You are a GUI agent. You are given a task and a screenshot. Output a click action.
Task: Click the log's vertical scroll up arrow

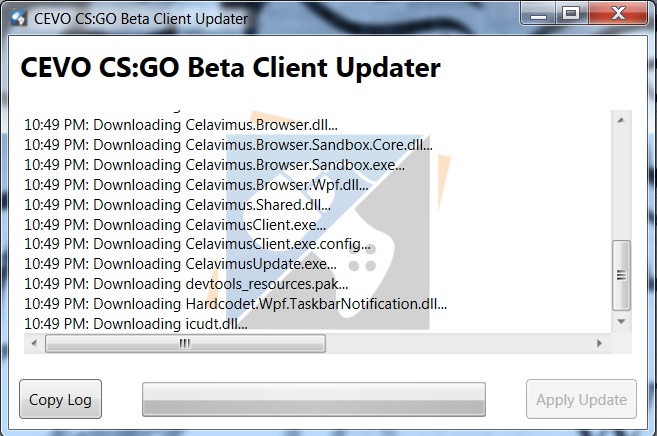(x=621, y=121)
